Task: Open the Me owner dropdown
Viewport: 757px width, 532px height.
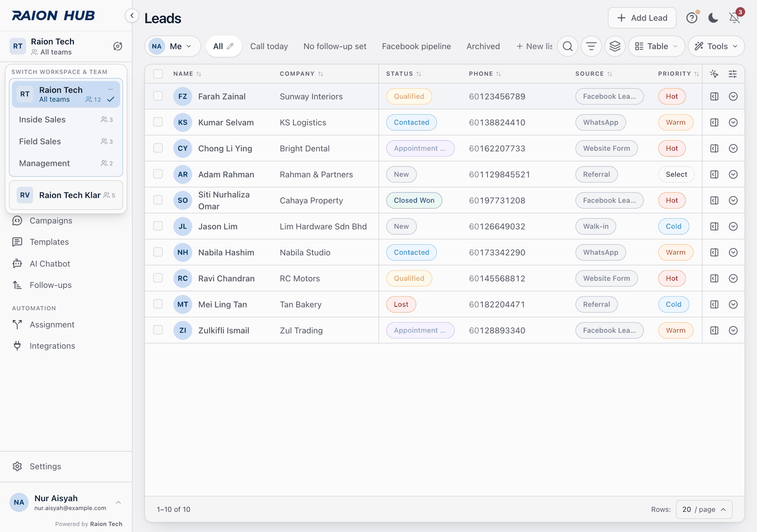Action: pos(173,46)
